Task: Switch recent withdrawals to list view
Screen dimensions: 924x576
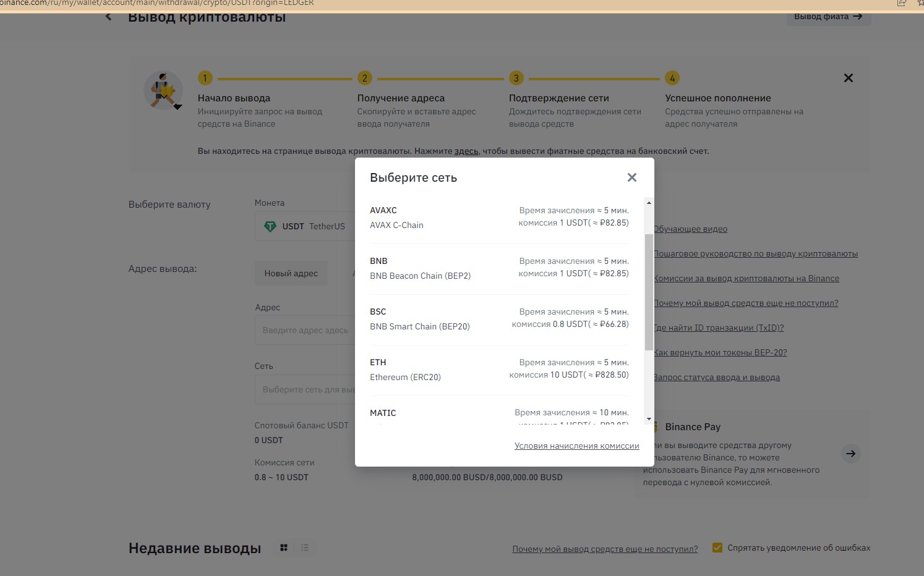Action: 305,548
